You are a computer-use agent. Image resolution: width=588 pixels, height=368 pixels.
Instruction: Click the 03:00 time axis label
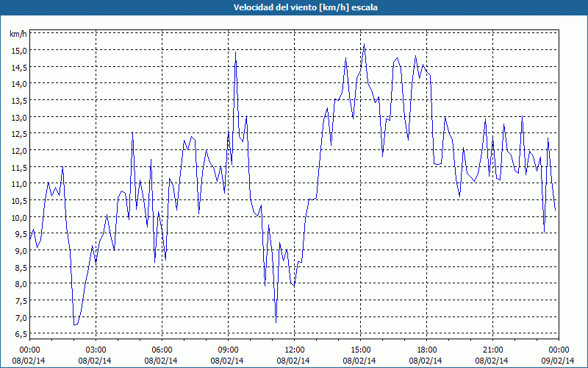click(96, 350)
